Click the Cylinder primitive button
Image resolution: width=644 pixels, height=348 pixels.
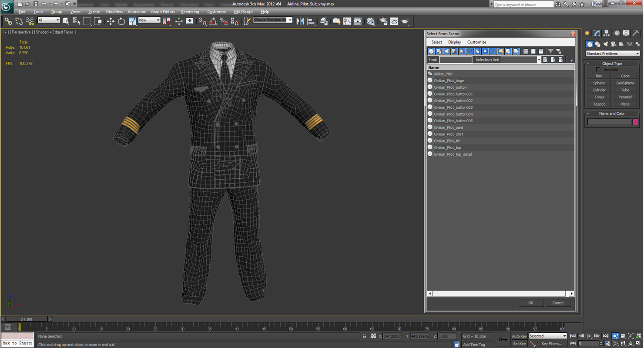tap(599, 90)
